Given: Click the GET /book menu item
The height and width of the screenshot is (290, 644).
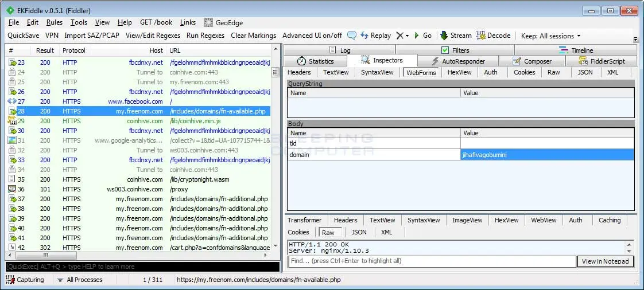Looking at the screenshot, I should 156,22.
